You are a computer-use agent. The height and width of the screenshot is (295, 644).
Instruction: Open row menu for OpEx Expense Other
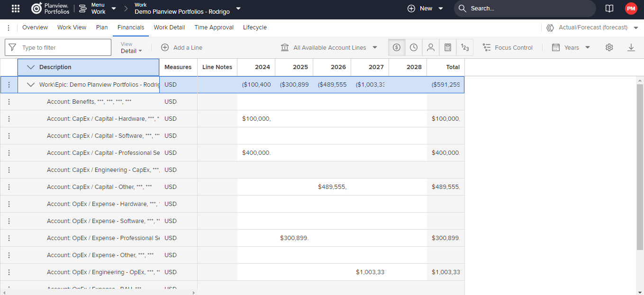[x=9, y=255]
